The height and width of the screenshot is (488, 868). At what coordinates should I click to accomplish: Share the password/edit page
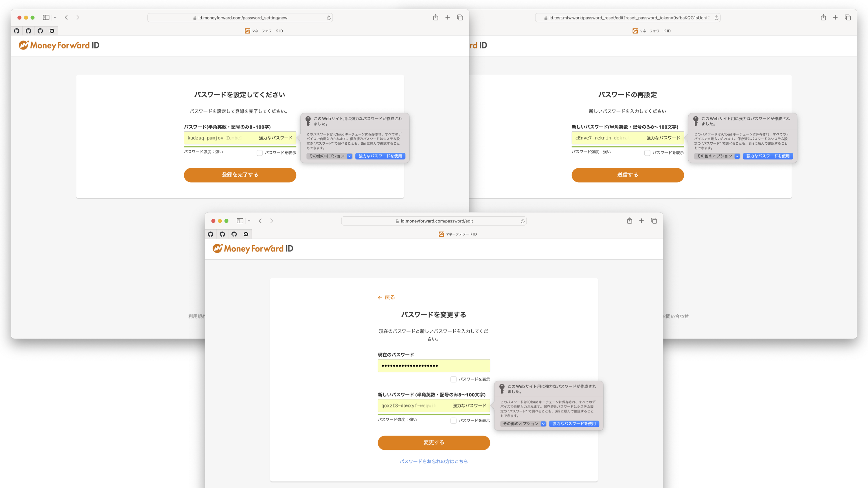pyautogui.click(x=629, y=221)
